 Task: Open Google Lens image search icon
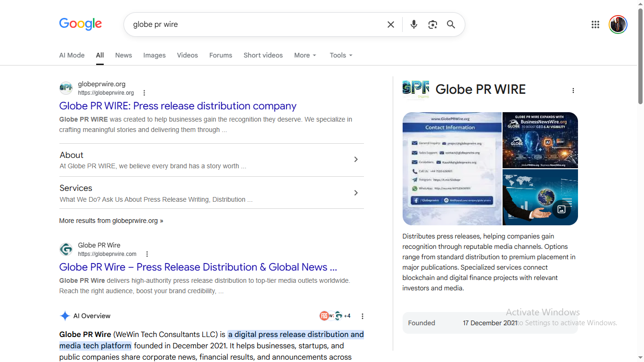(433, 25)
